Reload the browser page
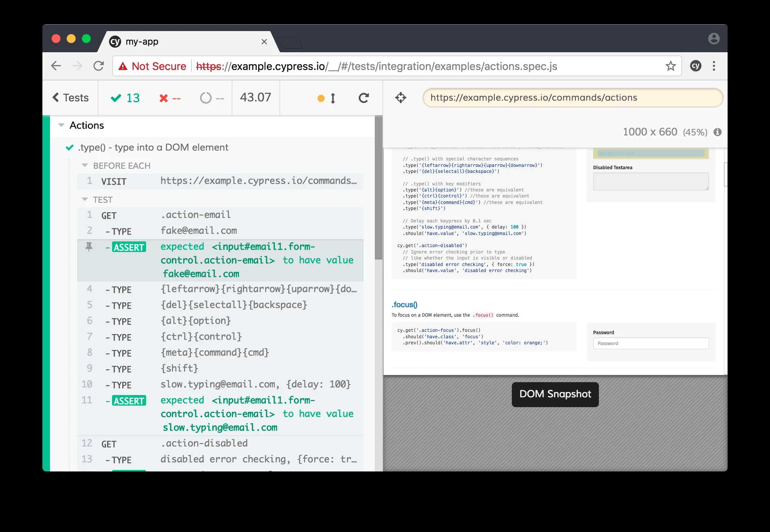Viewport: 770px width, 532px height. tap(99, 66)
